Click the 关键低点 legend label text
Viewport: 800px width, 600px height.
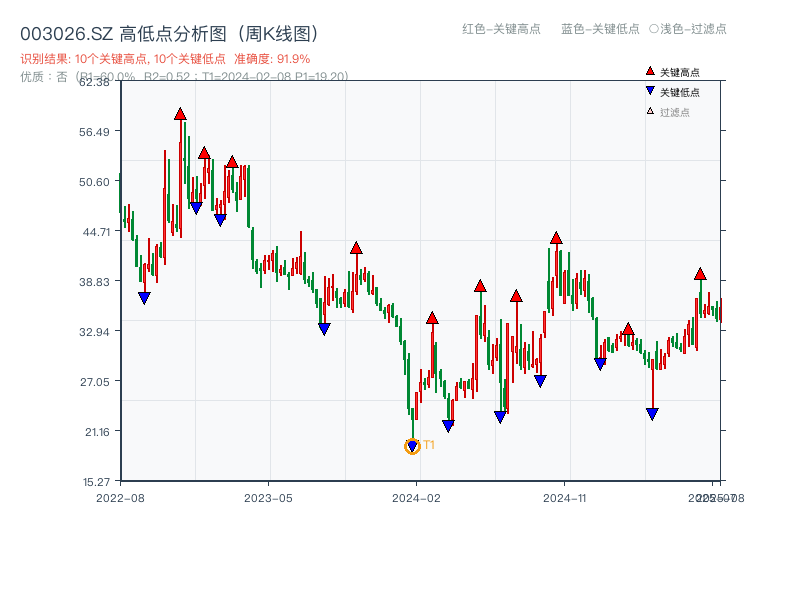[x=680, y=92]
